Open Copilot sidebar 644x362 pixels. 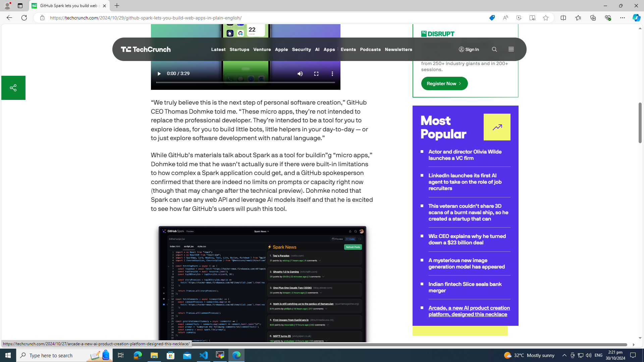pos(636,18)
